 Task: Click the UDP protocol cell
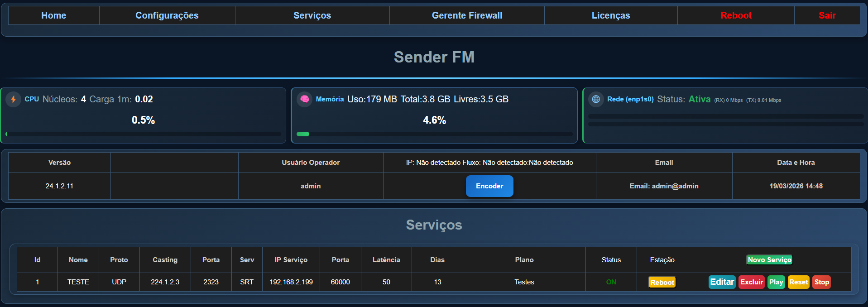click(119, 282)
